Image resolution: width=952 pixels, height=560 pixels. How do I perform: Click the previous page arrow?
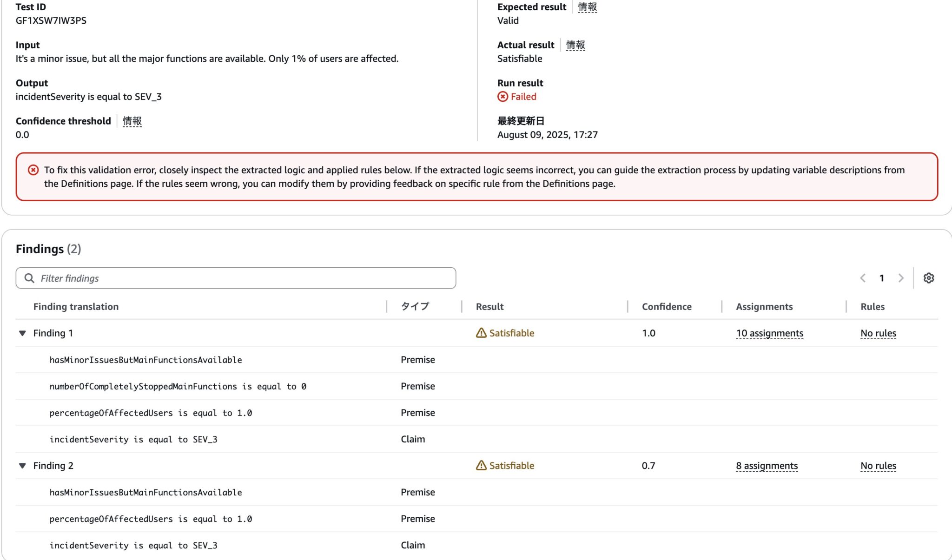click(863, 278)
